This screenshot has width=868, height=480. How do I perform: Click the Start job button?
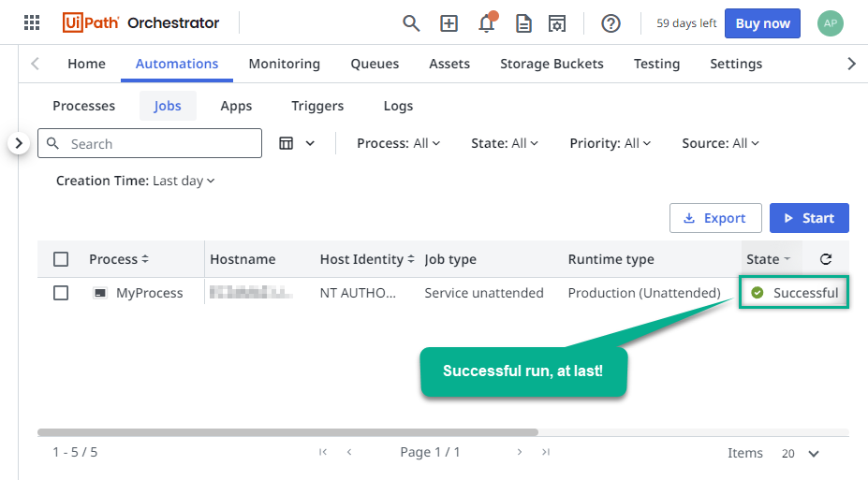pyautogui.click(x=809, y=218)
